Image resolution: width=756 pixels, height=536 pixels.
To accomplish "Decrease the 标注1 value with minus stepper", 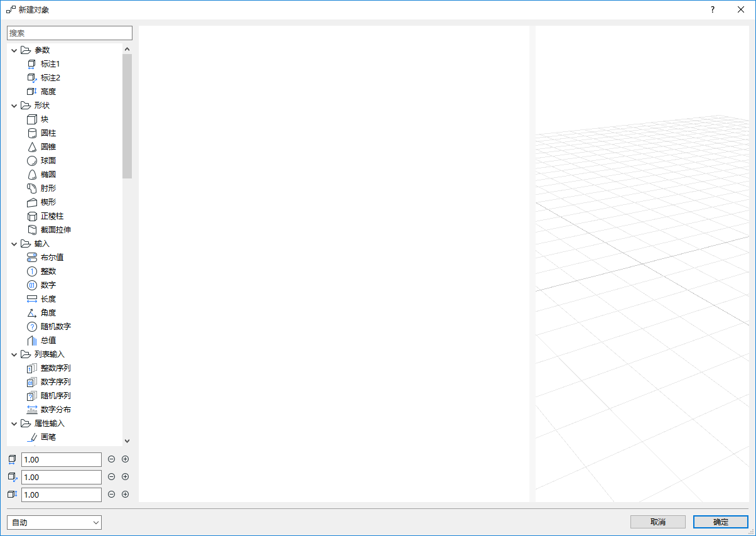I will click(111, 459).
